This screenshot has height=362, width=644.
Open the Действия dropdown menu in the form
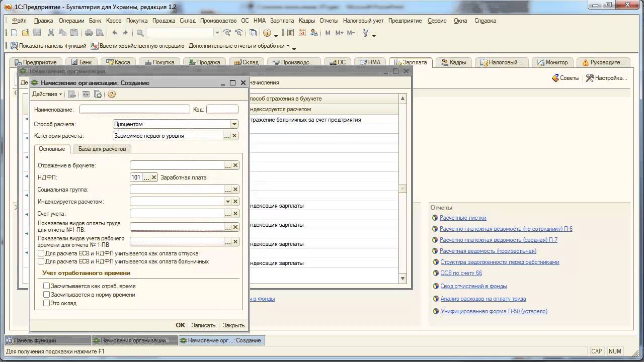tap(47, 94)
